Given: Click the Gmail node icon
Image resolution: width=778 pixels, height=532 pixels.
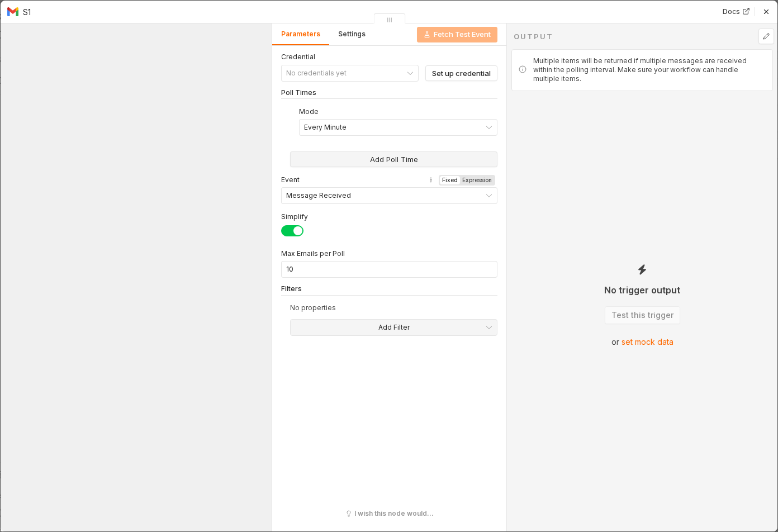Looking at the screenshot, I should pyautogui.click(x=13, y=12).
